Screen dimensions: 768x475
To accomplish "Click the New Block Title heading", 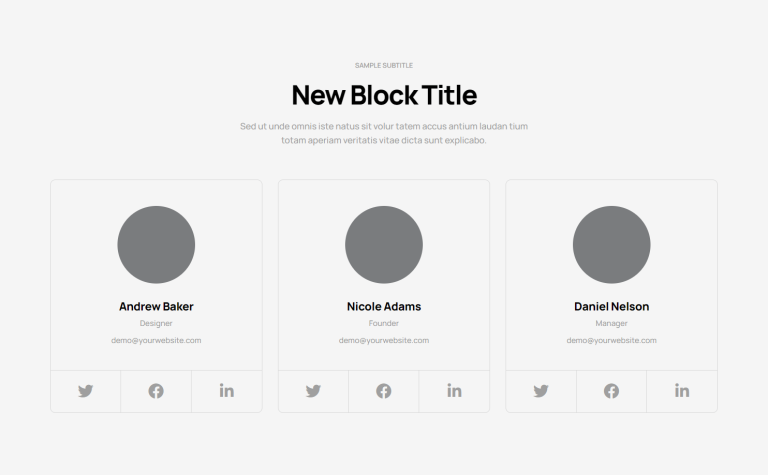I will click(x=384, y=95).
